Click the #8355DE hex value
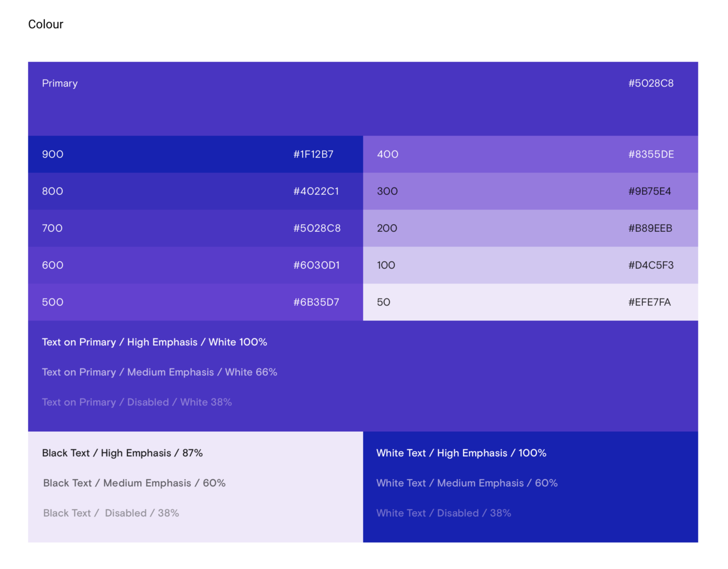Screen dimensions: 728x569 pyautogui.click(x=651, y=154)
